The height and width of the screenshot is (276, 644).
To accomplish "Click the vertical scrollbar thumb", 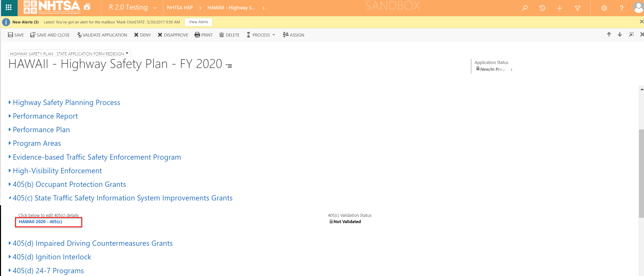I will click(x=641, y=173).
